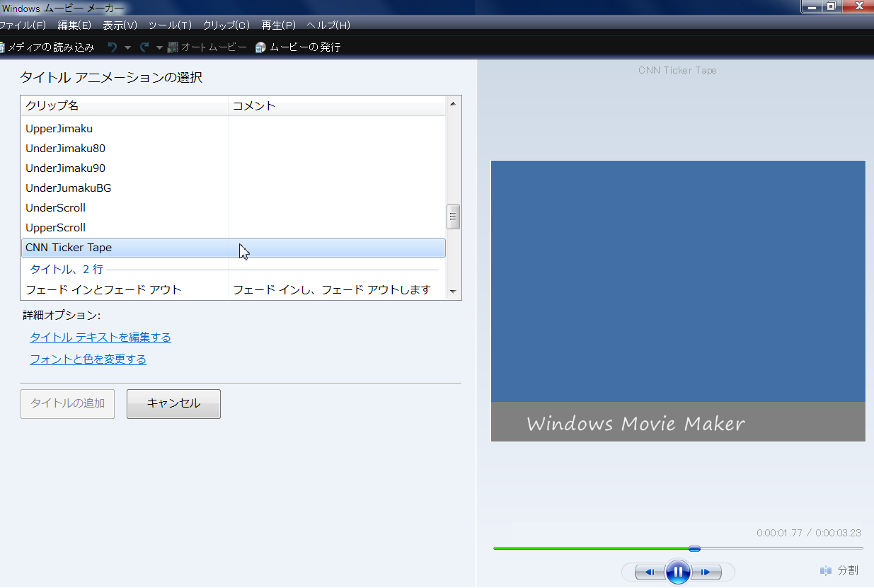Viewport: 874px width, 588px height.
Task: Open the ツール(T) menu
Action: tap(170, 25)
